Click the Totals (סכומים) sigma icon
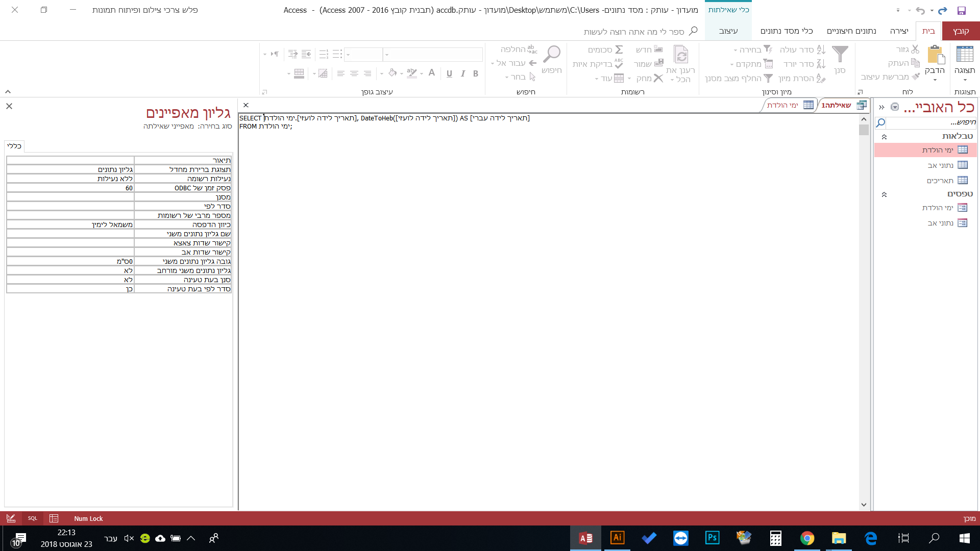This screenshot has height=551, width=980. [619, 49]
